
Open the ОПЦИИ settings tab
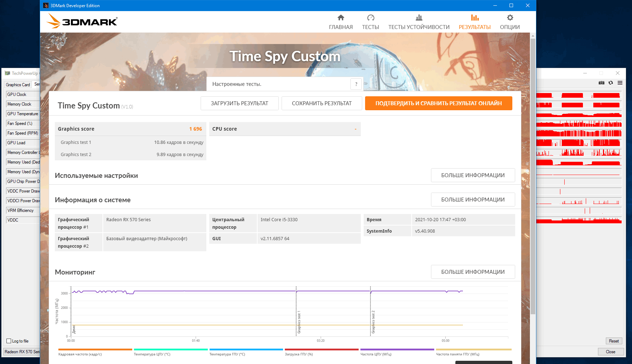510,22
